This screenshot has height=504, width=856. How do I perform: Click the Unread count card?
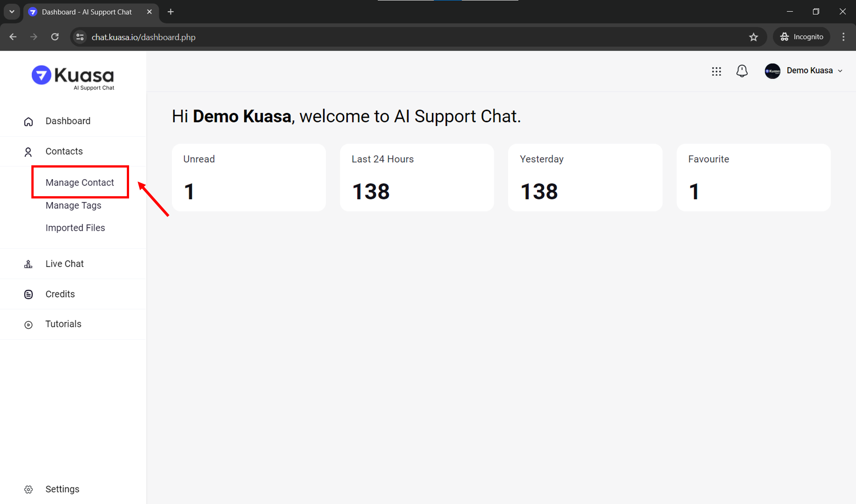pyautogui.click(x=249, y=177)
